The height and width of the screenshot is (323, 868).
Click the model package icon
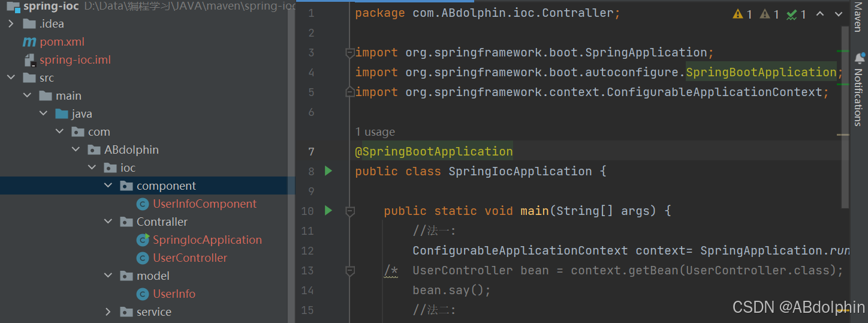(x=126, y=276)
